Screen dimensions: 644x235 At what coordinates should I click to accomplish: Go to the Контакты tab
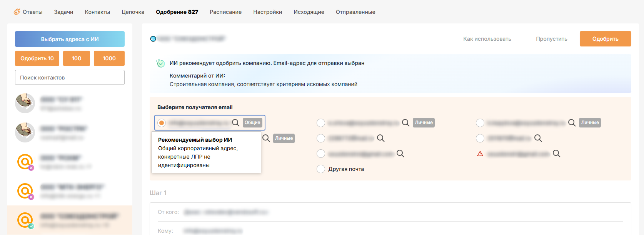[x=97, y=12]
